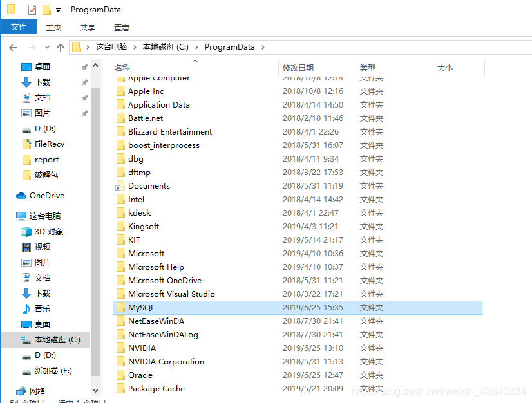
Task: Select the Application Data folder
Action: point(159,105)
